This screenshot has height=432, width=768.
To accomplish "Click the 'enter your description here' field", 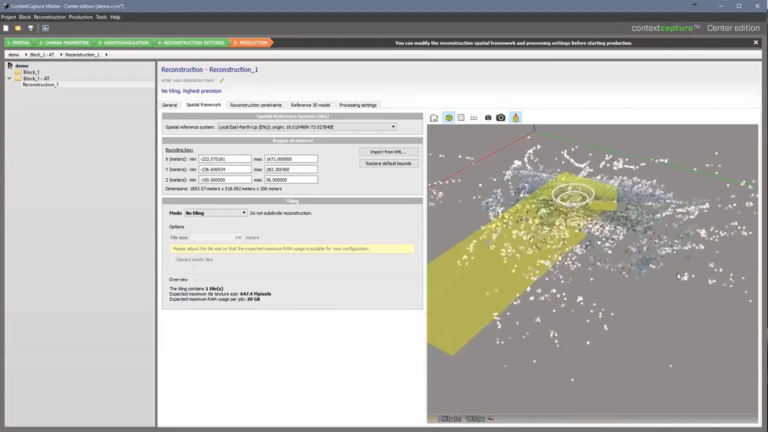I will click(188, 80).
